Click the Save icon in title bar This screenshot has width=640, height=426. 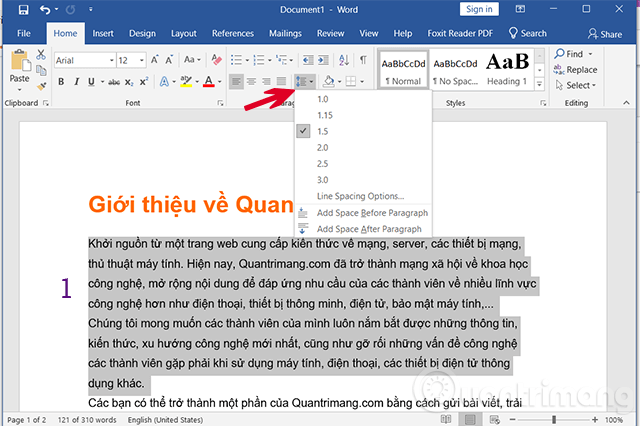24,9
